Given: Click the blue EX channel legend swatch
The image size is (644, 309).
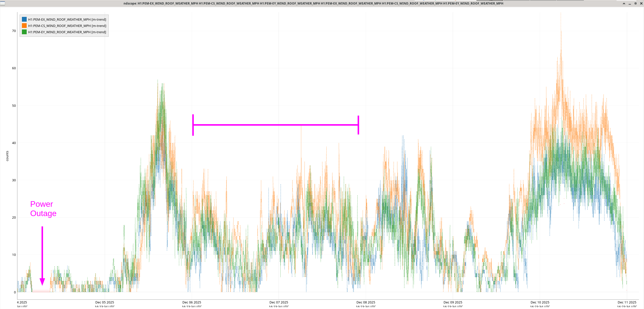Looking at the screenshot, I should click(24, 19).
